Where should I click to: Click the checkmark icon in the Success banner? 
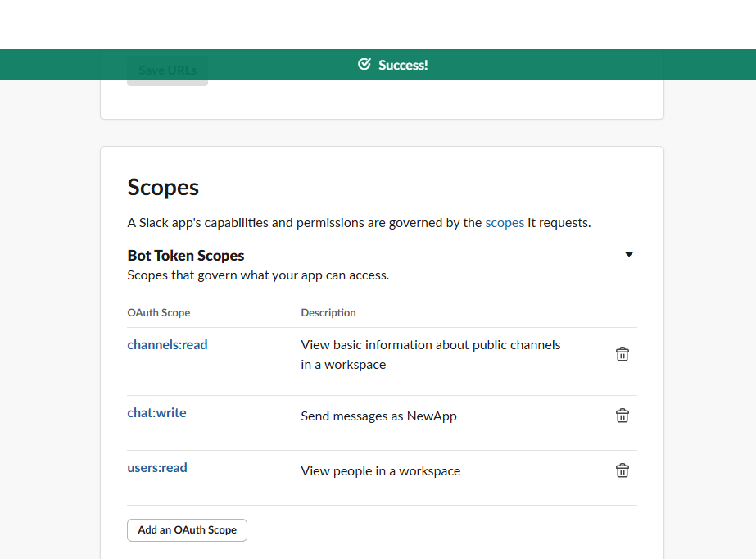click(x=363, y=64)
